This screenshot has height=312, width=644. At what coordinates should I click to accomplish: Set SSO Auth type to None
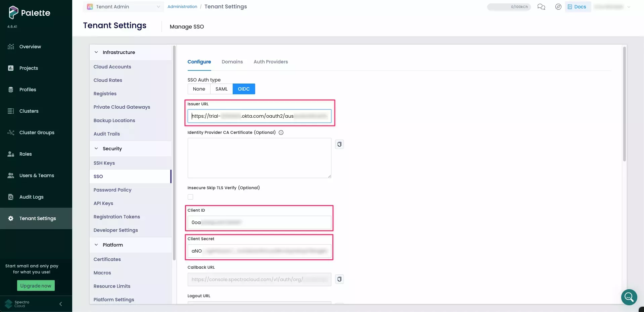(x=199, y=89)
